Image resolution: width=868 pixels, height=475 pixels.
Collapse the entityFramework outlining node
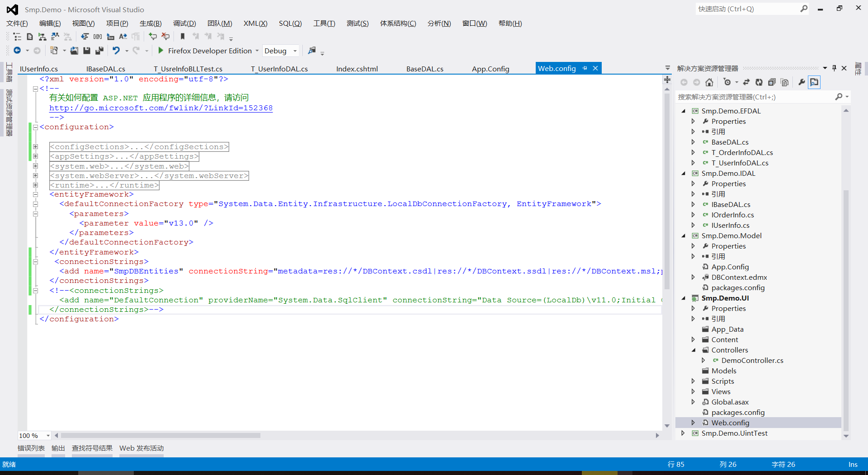click(35, 194)
